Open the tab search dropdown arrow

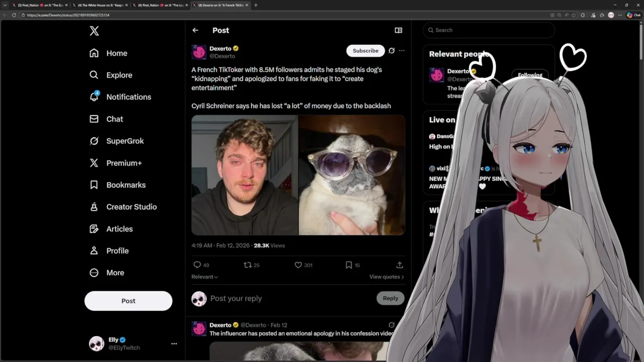click(5, 5)
